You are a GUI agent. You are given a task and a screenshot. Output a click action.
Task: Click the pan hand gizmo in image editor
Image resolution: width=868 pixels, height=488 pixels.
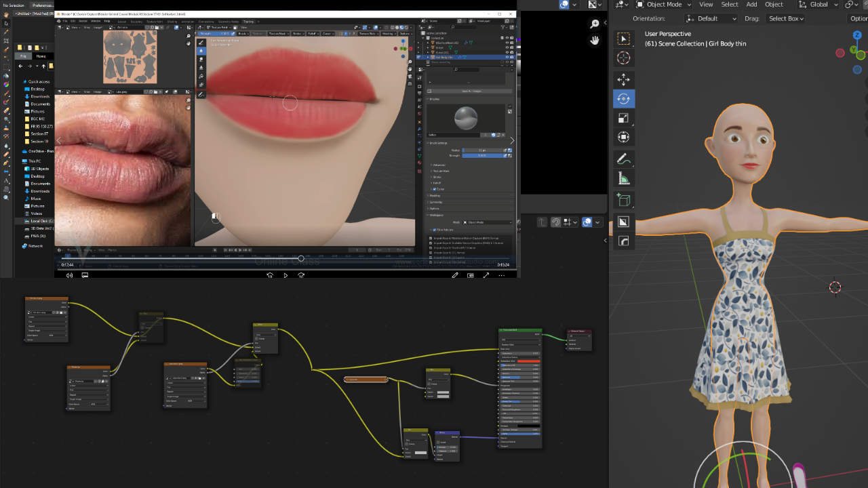(x=595, y=40)
